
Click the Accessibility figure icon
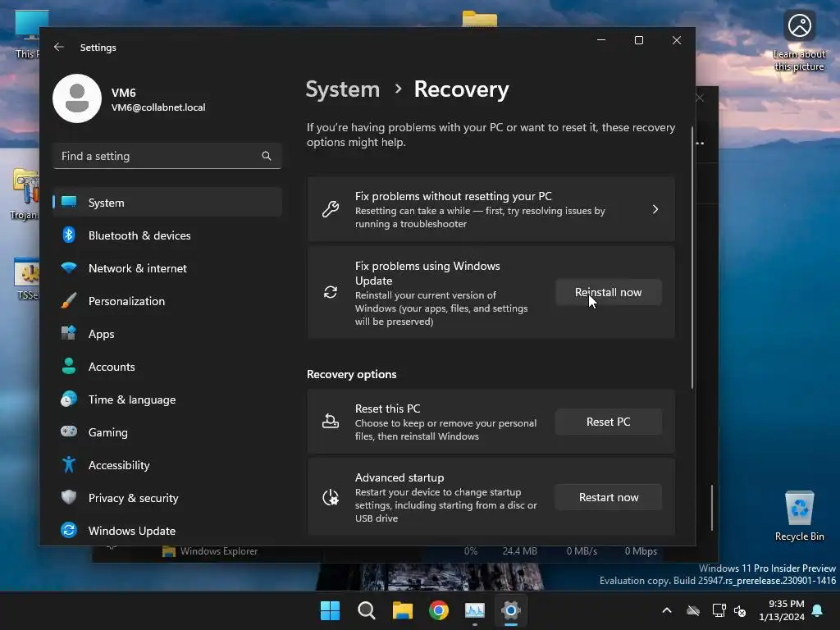(x=69, y=464)
